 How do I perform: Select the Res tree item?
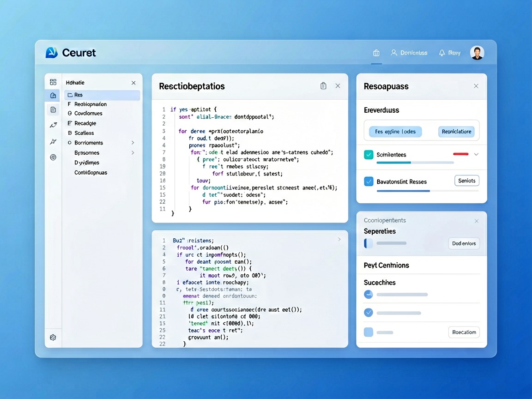click(102, 95)
